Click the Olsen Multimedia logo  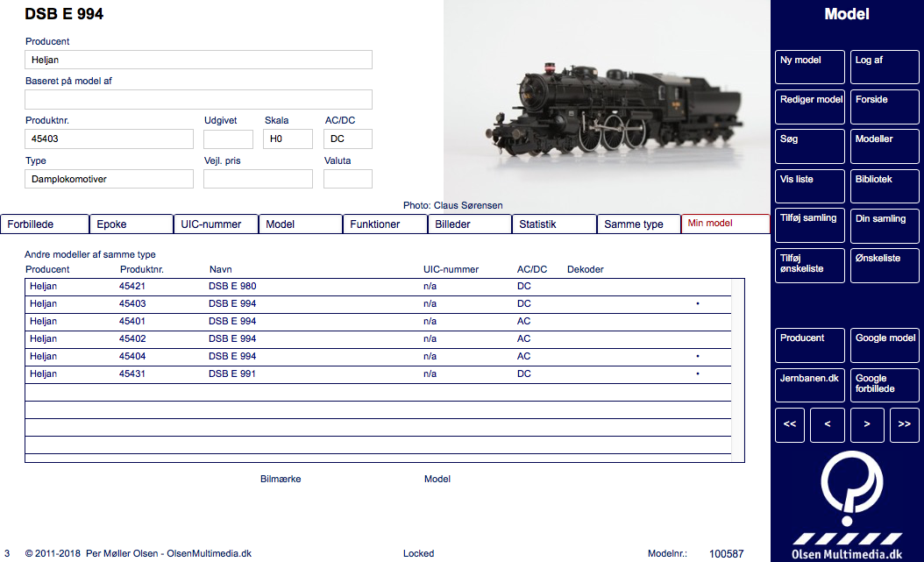[x=848, y=505]
